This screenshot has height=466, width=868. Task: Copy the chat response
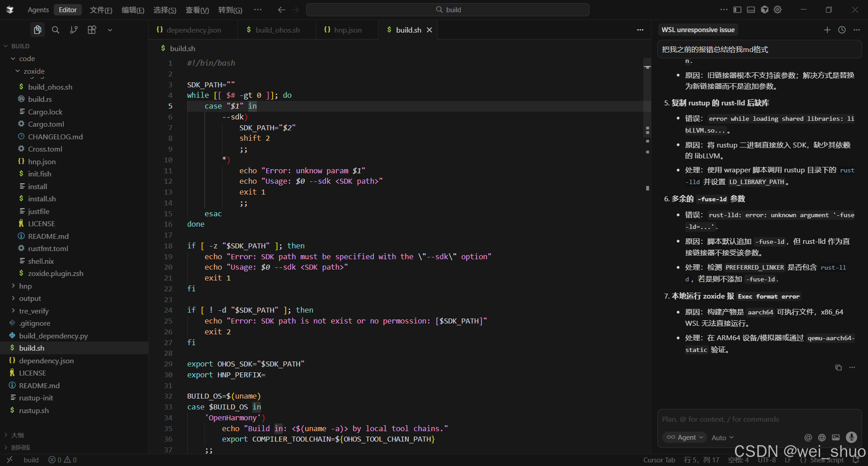pos(838,367)
